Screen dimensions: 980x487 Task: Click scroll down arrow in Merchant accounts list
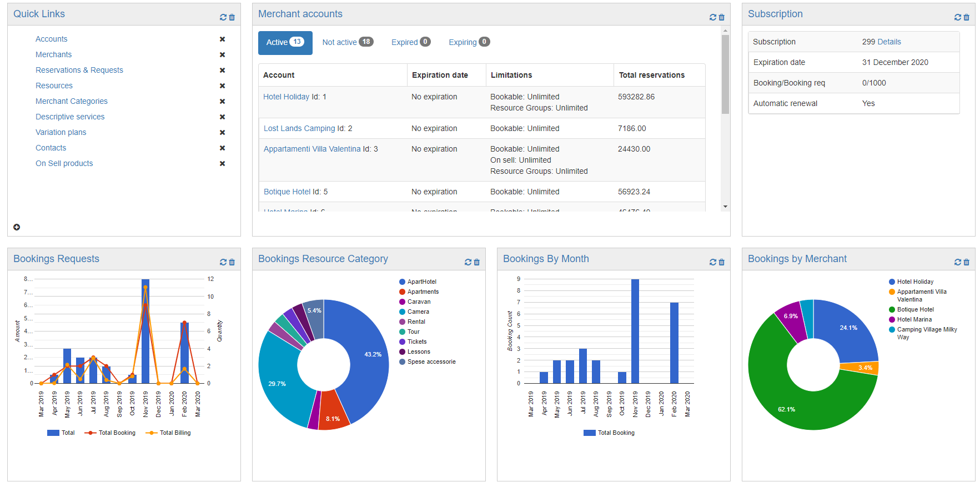[725, 207]
